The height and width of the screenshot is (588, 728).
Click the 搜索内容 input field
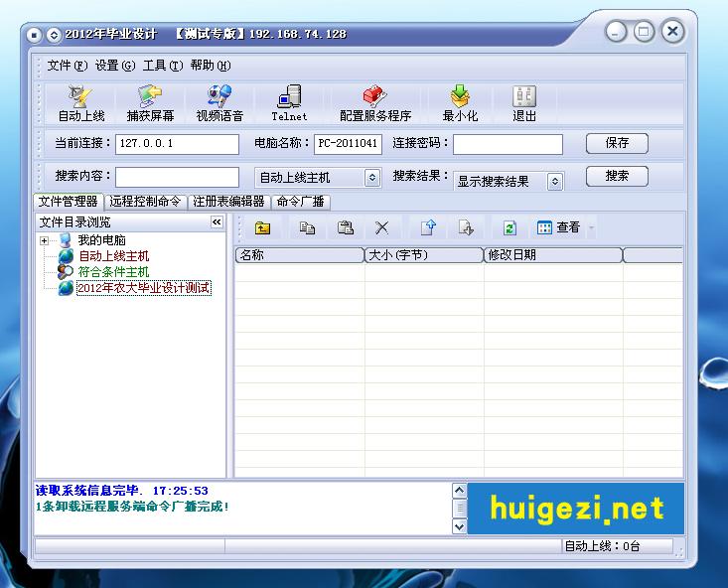pos(177,177)
